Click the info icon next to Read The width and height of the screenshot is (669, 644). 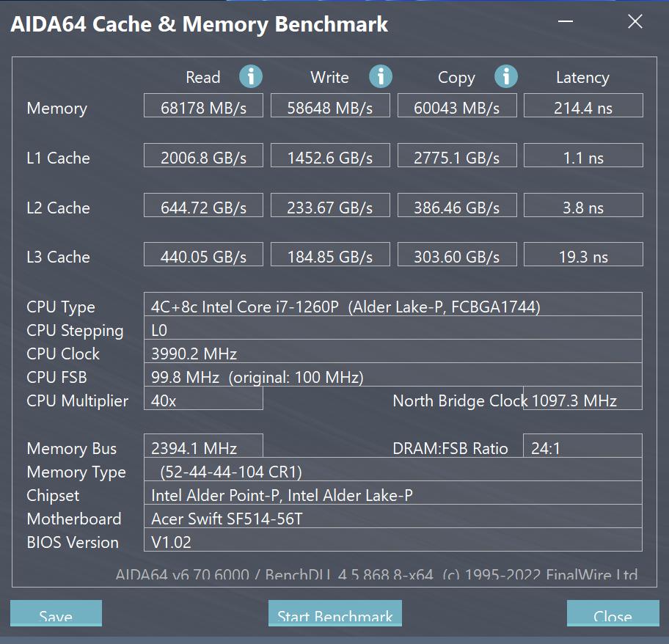click(251, 76)
